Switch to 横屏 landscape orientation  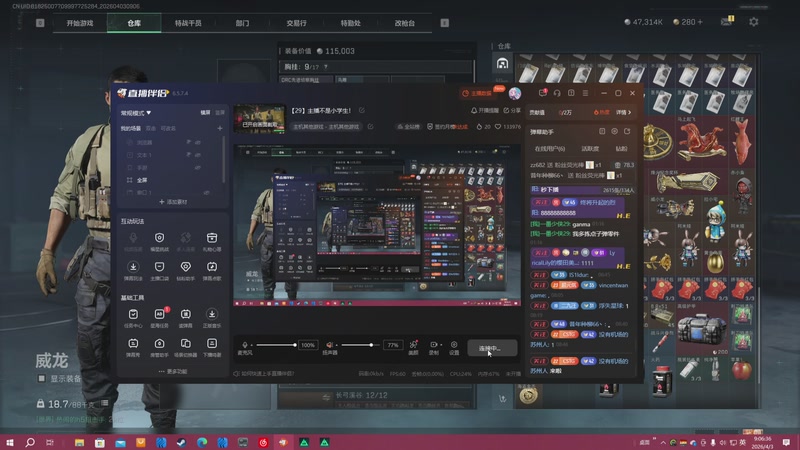coord(205,112)
